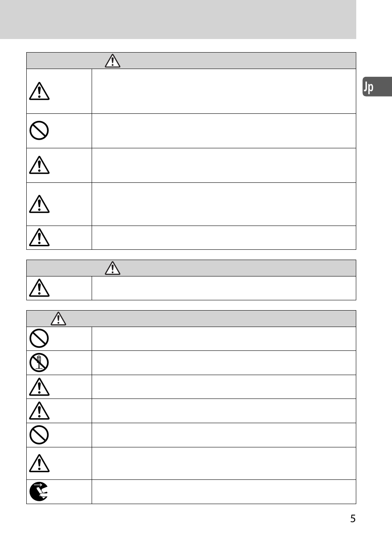The image size is (392, 539).
Task: Click the second prohibition circle in the bottom table
Action: [39, 435]
